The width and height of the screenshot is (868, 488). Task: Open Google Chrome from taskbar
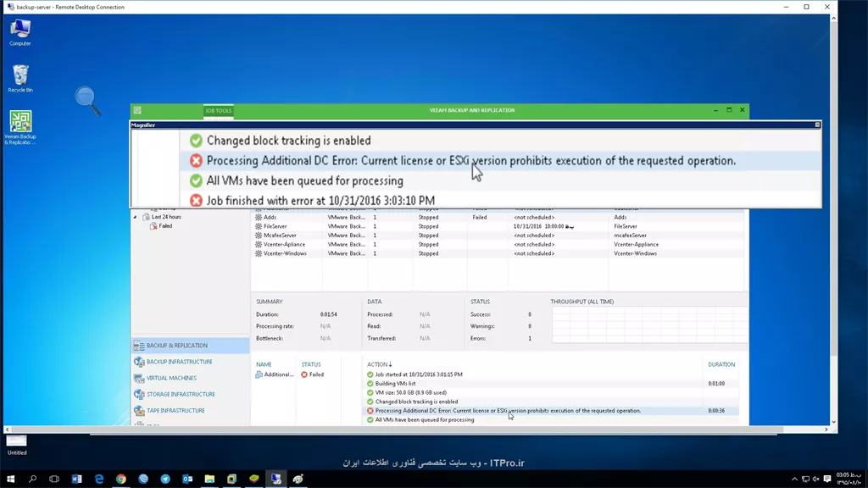coord(121,479)
